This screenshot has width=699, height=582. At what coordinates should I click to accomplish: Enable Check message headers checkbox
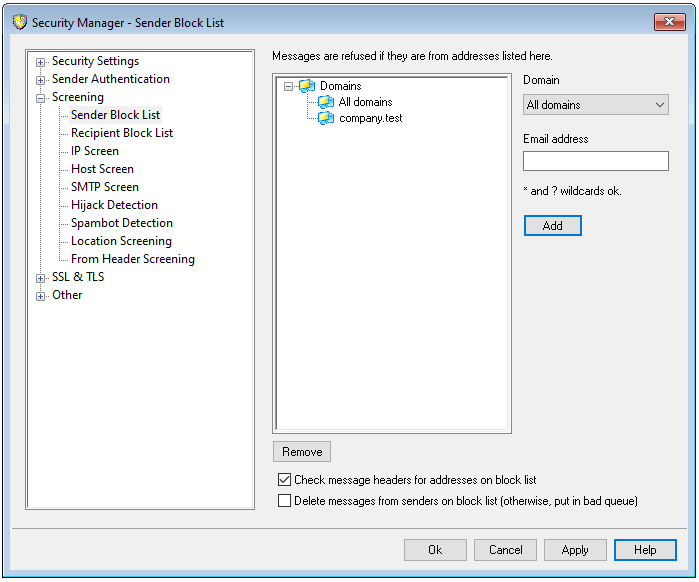point(285,480)
